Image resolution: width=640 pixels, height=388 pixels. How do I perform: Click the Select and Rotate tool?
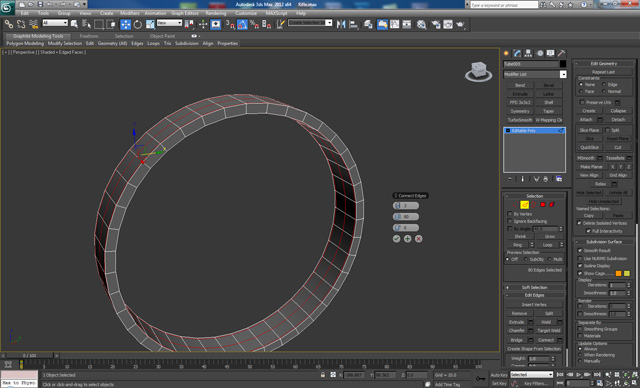point(138,24)
